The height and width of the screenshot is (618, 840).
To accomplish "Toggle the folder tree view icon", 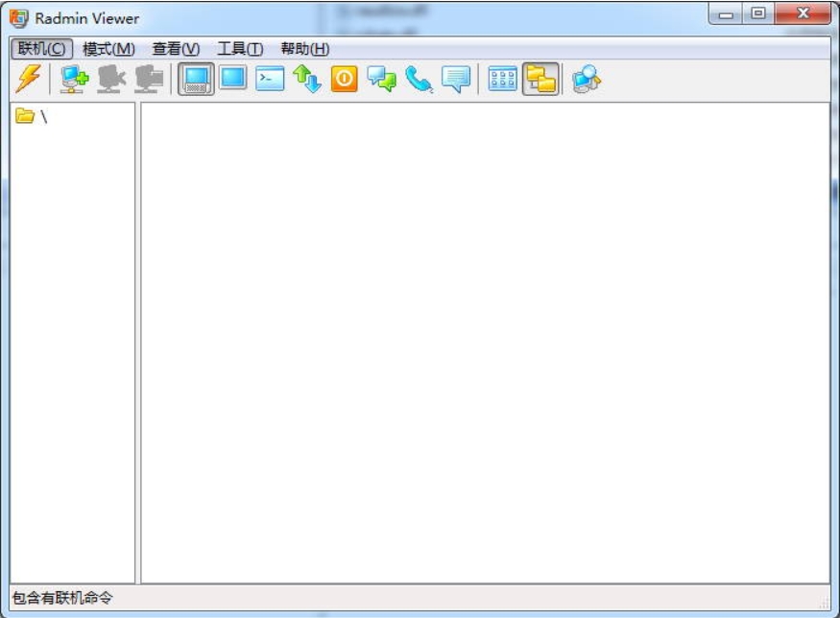I will (x=541, y=79).
